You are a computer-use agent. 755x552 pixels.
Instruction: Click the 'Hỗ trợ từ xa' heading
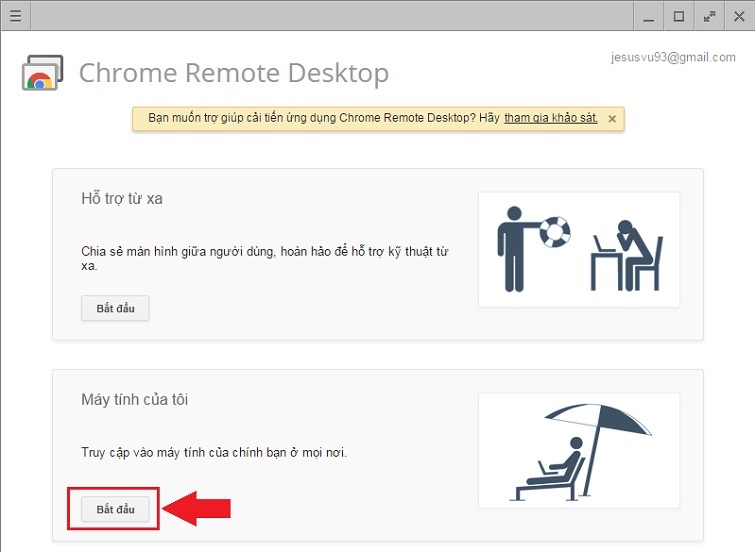122,198
